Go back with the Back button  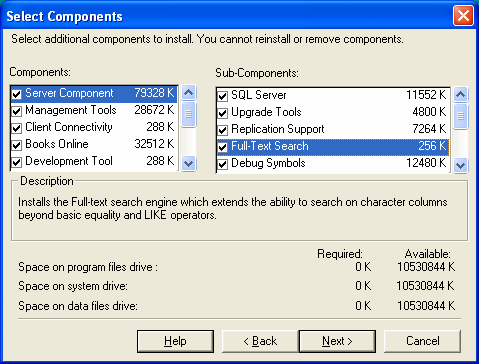(260, 341)
